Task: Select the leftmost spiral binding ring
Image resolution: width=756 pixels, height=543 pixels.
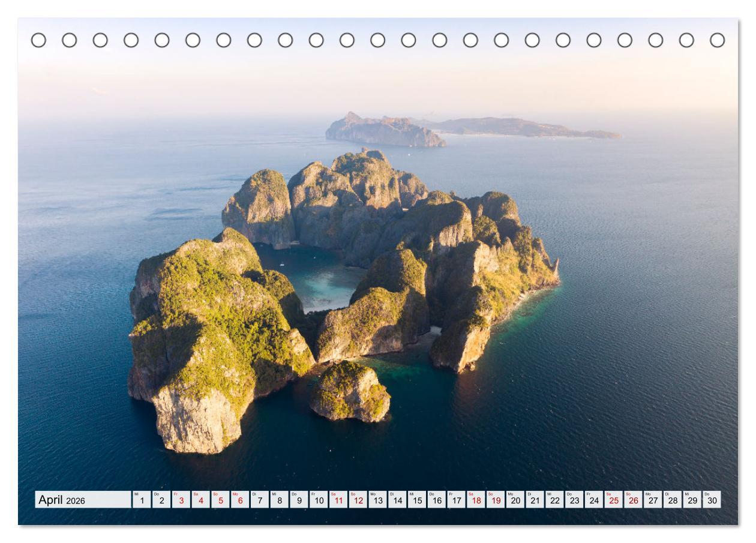Action: [x=39, y=40]
